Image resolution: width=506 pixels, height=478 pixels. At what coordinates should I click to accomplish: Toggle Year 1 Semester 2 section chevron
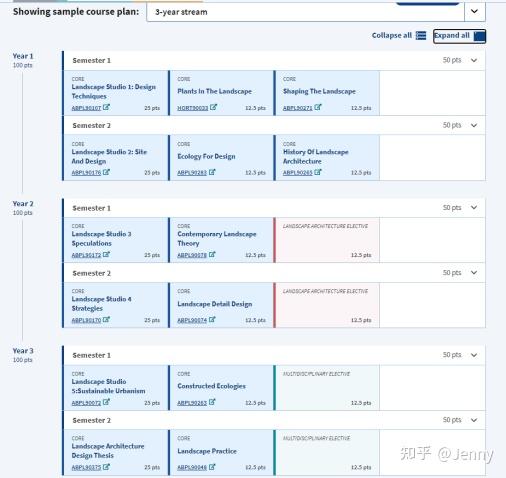[474, 125]
